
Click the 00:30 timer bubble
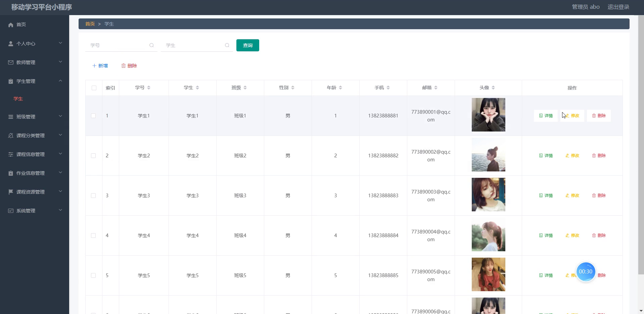pos(586,271)
